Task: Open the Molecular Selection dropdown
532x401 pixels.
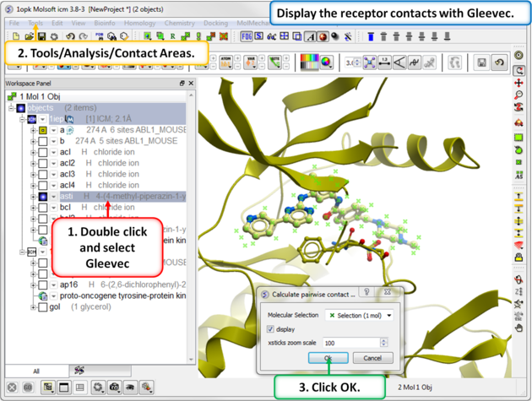Action: click(x=353, y=315)
